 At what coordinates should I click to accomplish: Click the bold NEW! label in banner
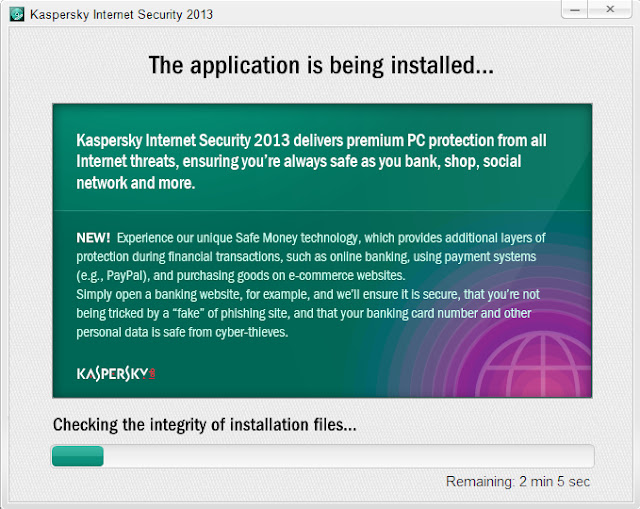93,238
